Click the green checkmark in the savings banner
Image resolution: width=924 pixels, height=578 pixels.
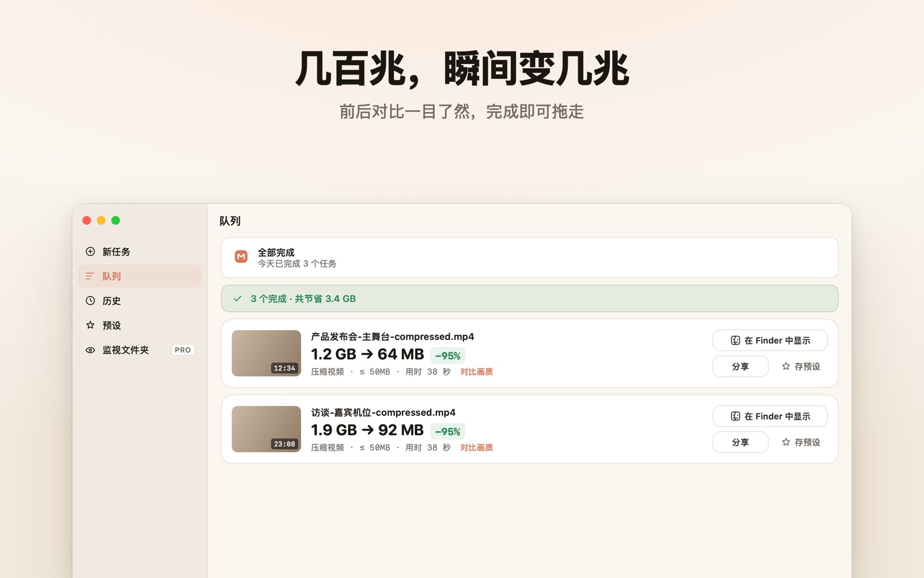coord(237,299)
